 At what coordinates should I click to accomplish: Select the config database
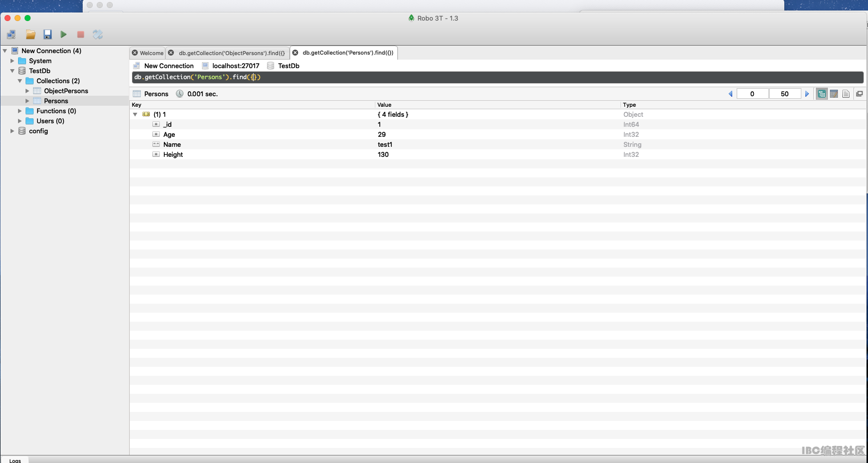coord(39,131)
